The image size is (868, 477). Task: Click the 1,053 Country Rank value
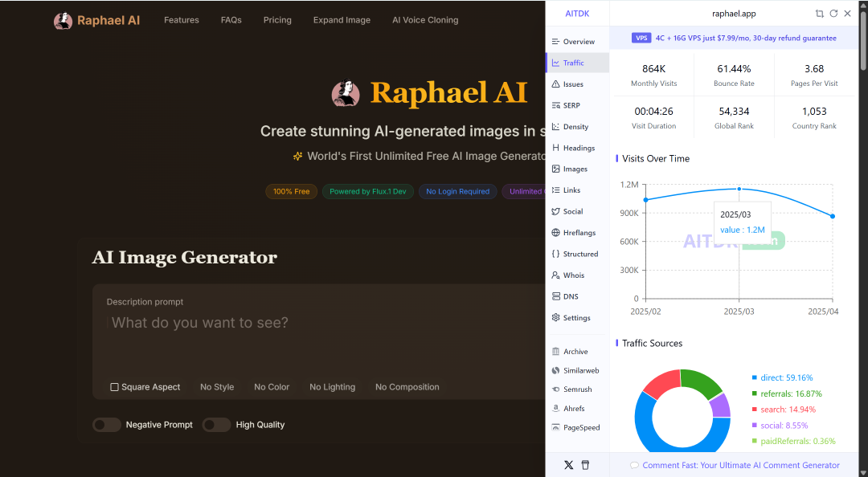tap(814, 112)
